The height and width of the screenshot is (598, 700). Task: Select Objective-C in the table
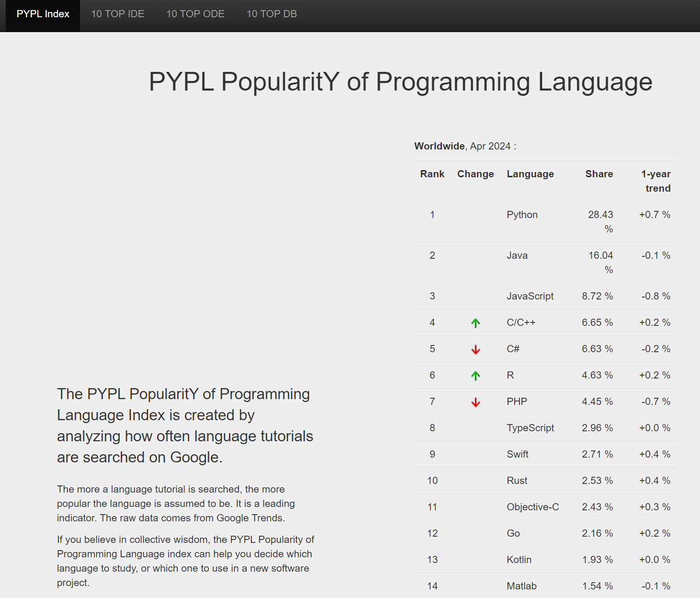pos(532,507)
